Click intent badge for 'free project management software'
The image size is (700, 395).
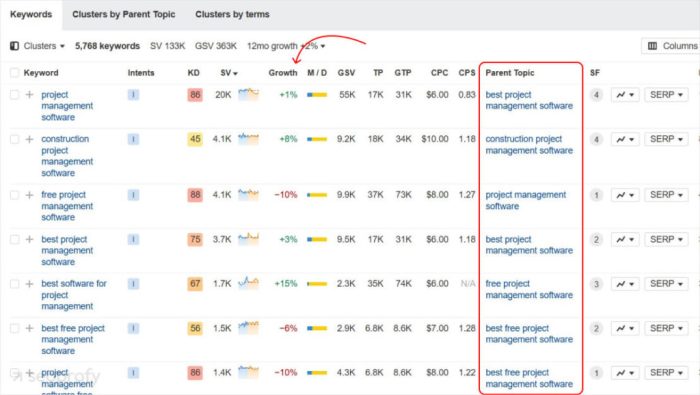coord(133,195)
